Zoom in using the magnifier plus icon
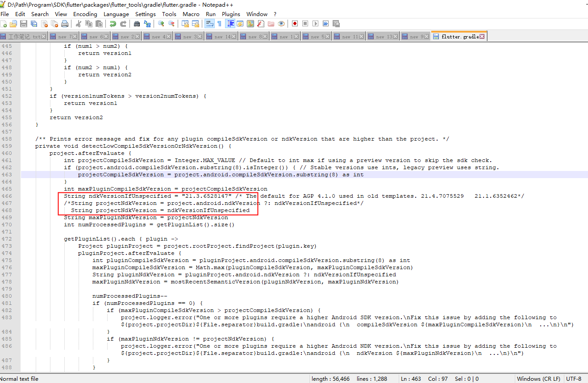588x383 pixels. [161, 23]
